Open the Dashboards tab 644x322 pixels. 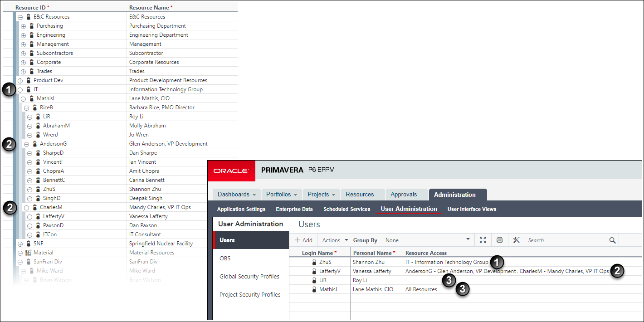coord(237,194)
